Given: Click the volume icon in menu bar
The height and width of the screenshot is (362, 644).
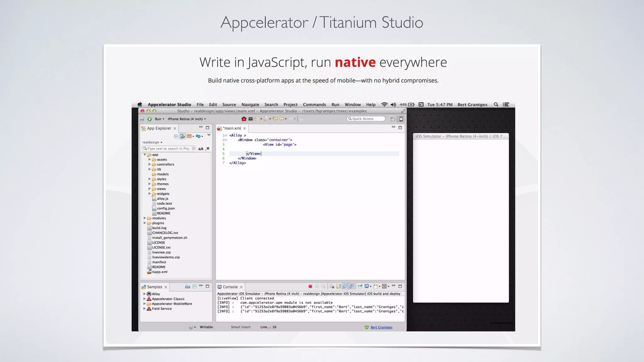Looking at the screenshot, I should click(x=393, y=104).
